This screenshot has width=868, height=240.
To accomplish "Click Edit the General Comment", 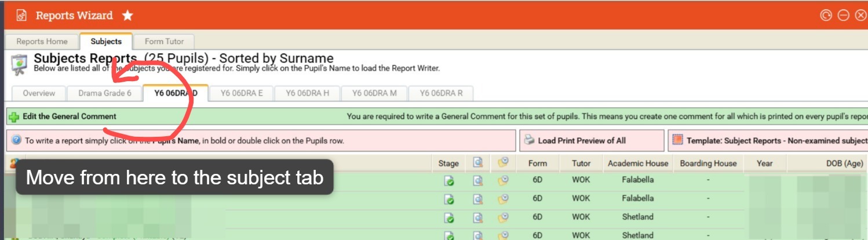I will [x=69, y=117].
